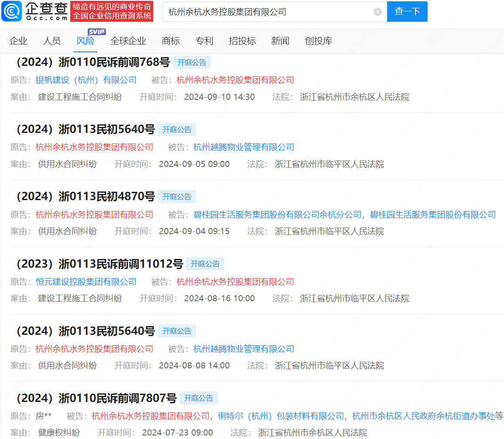Switch to the 人员 tab
Screen dimensions: 504x439
coord(52,41)
